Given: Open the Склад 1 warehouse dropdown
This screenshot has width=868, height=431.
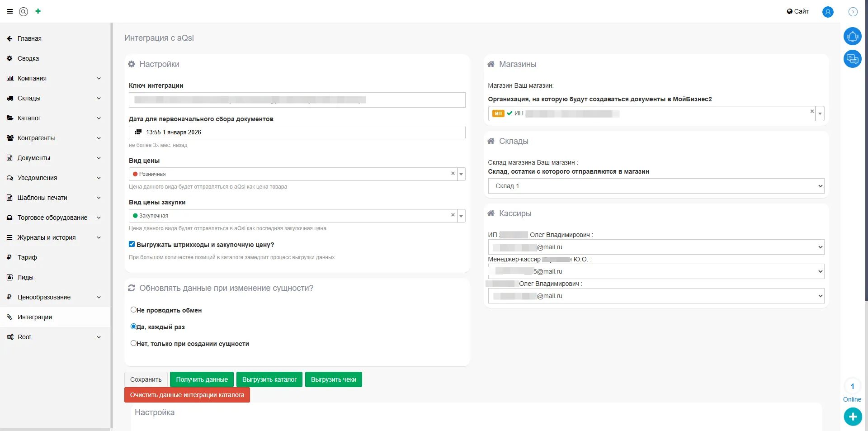Looking at the screenshot, I should [656, 186].
